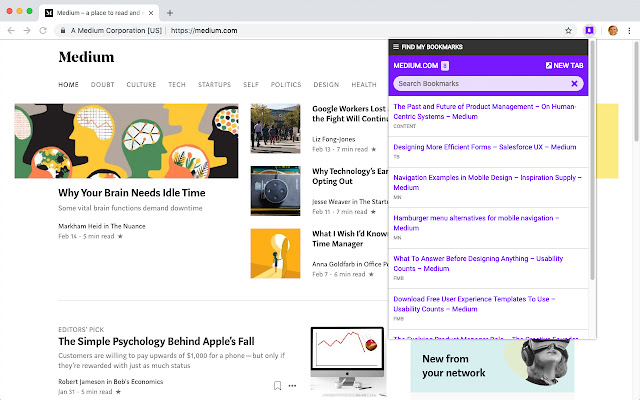Bookmark this page with the star icon

569,31
